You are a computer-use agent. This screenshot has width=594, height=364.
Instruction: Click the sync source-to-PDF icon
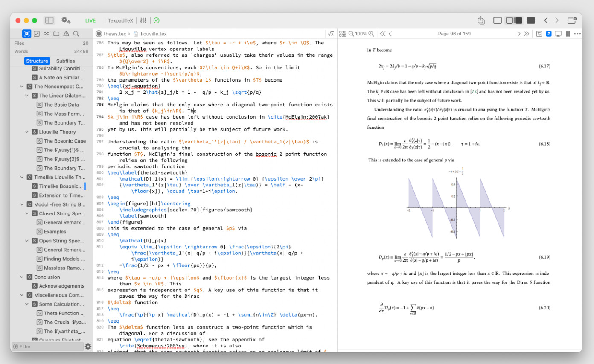pyautogui.click(x=539, y=34)
